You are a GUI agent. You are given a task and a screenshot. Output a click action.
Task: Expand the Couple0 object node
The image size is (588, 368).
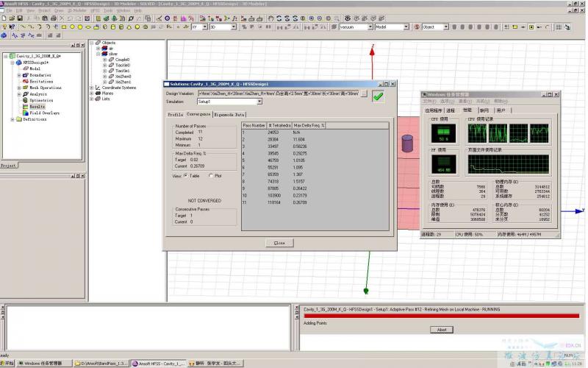tap(104, 60)
